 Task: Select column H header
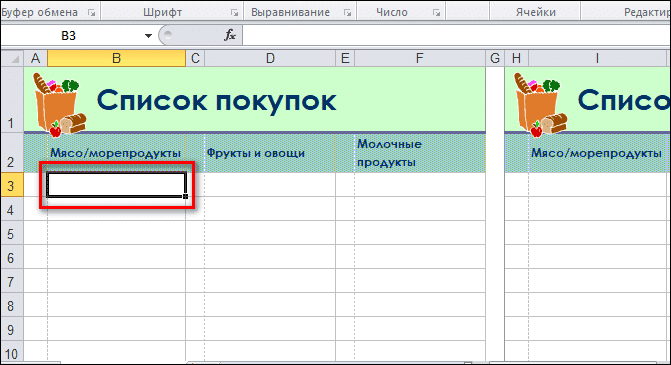tap(517, 58)
